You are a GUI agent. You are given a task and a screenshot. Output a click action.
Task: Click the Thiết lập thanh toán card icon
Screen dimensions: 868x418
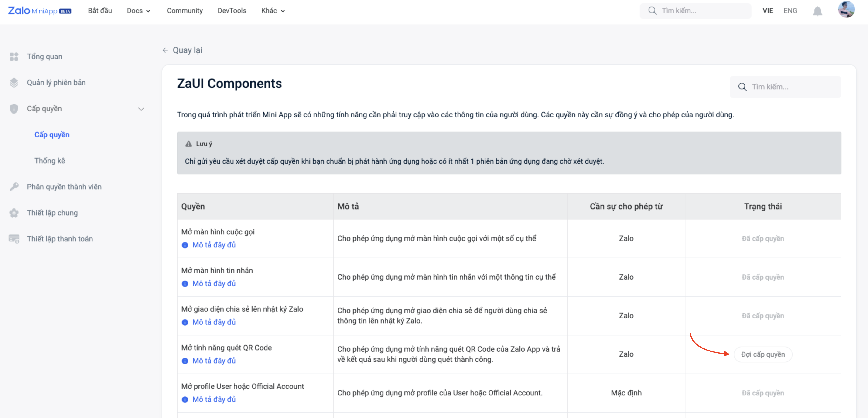(x=14, y=239)
